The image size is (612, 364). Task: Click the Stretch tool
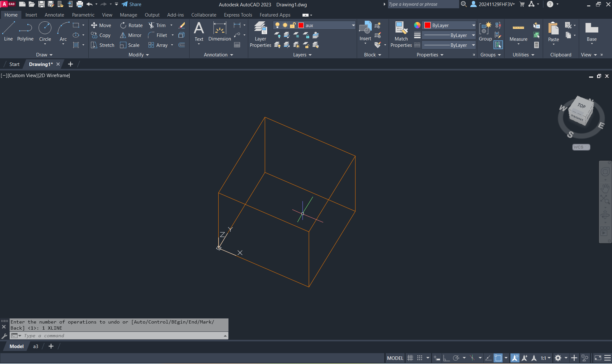[102, 45]
